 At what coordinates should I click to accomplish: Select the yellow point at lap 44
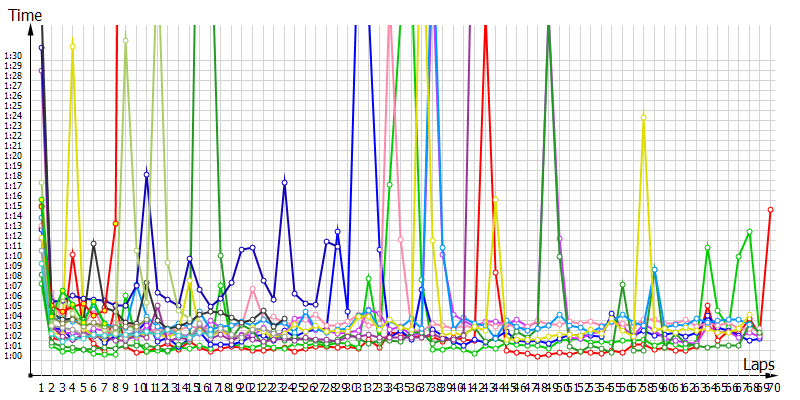tap(495, 201)
